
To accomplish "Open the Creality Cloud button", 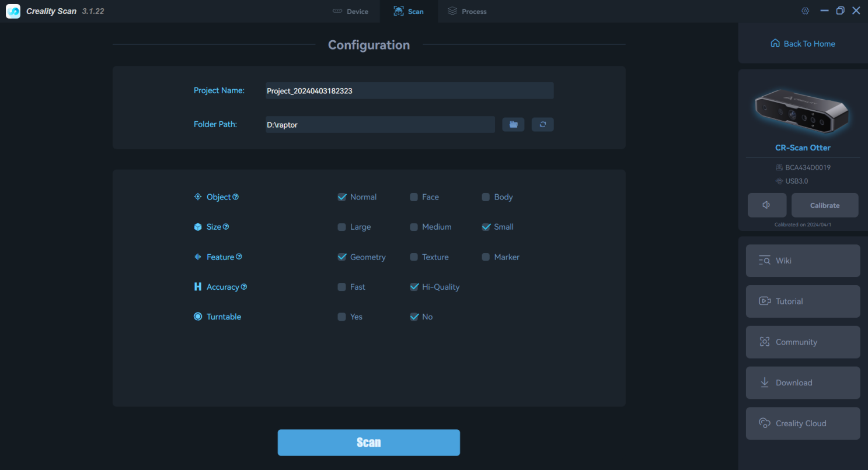I will point(803,423).
